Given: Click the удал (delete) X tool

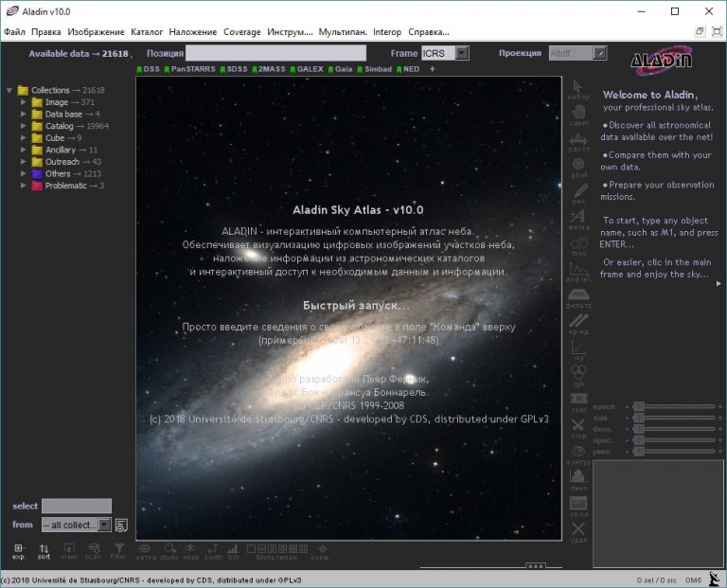Looking at the screenshot, I should point(578,532).
